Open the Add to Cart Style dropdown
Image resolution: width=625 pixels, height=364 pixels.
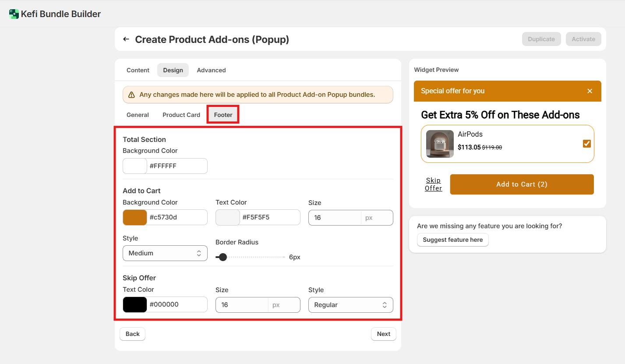(165, 253)
